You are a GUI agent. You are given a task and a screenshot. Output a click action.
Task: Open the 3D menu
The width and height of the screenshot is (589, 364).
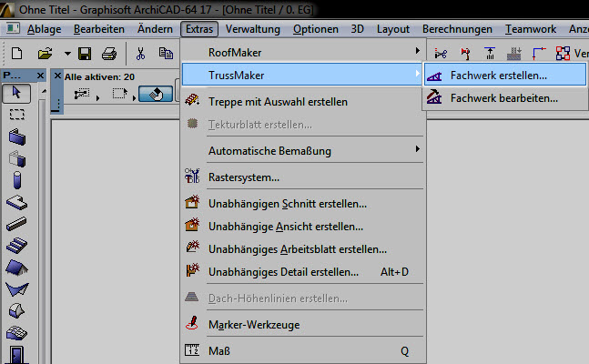(x=357, y=29)
